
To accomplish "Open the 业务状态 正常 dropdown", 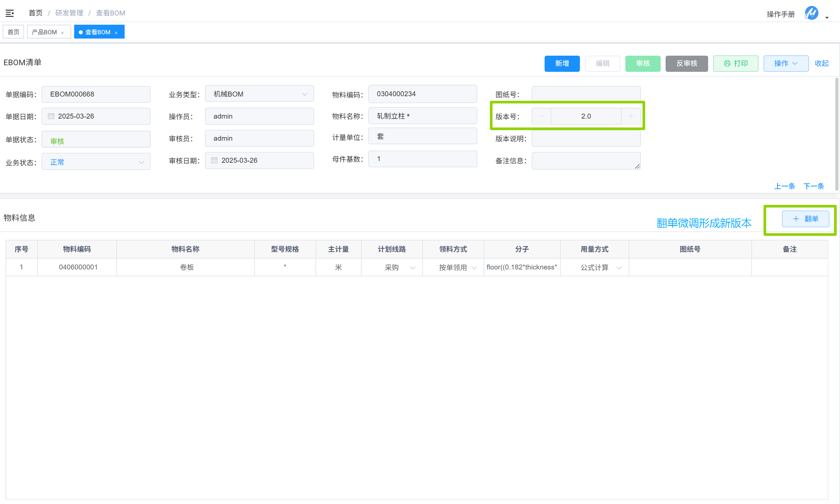I will pyautogui.click(x=141, y=162).
